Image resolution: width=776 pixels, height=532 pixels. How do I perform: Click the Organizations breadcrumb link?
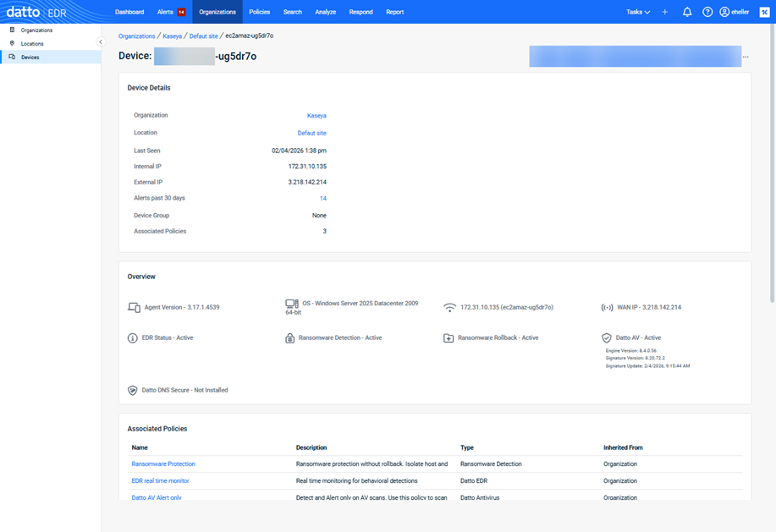(137, 36)
